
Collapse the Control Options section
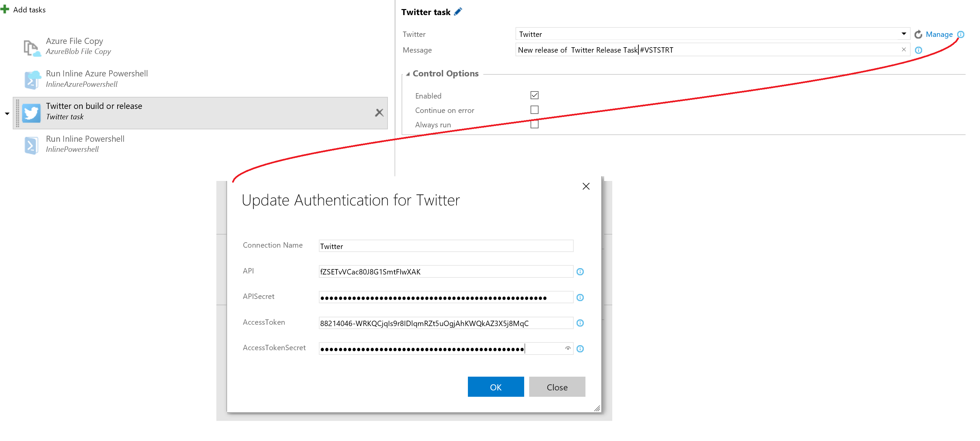click(x=408, y=74)
